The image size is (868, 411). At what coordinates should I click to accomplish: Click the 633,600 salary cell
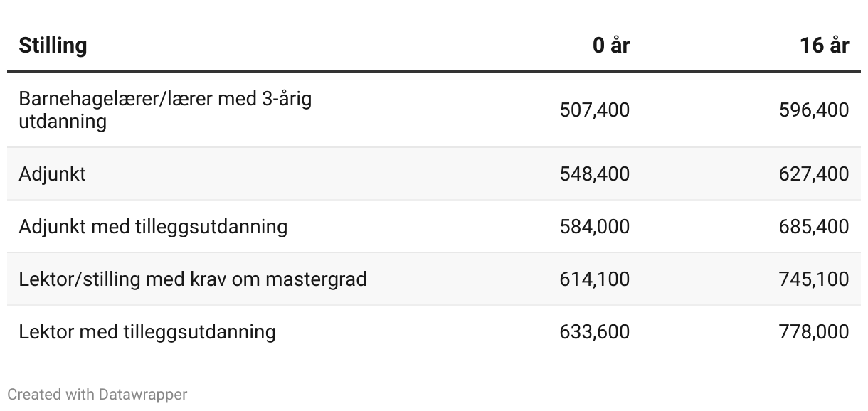click(594, 331)
